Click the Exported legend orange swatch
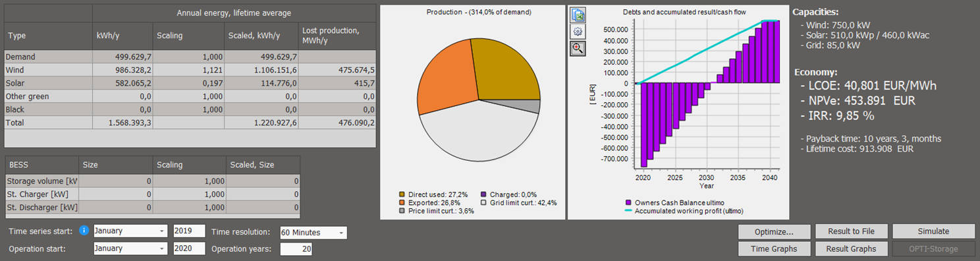 (x=402, y=203)
